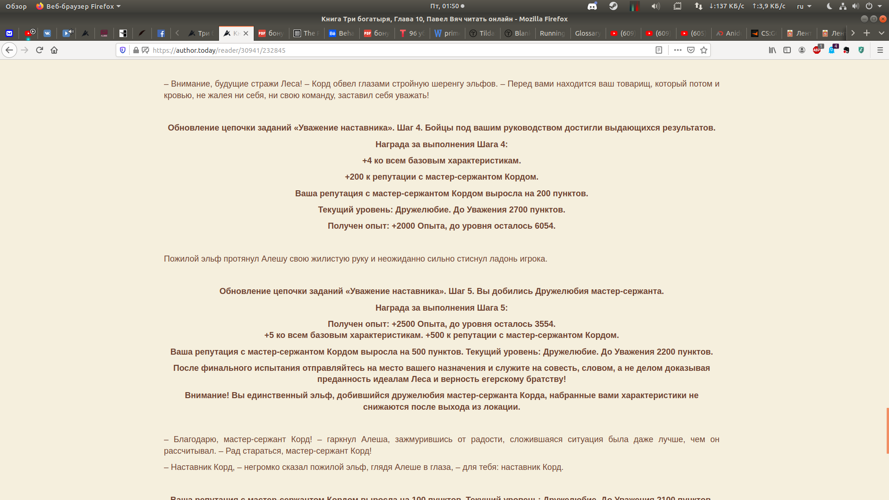This screenshot has height=500, width=889.
Task: Save page to Pocket
Action: 691,50
